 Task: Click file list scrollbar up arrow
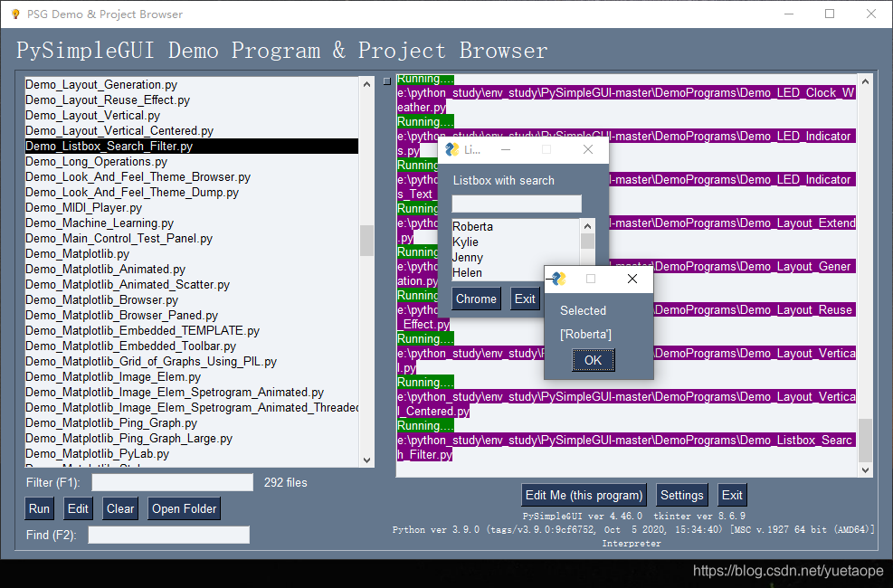click(366, 83)
